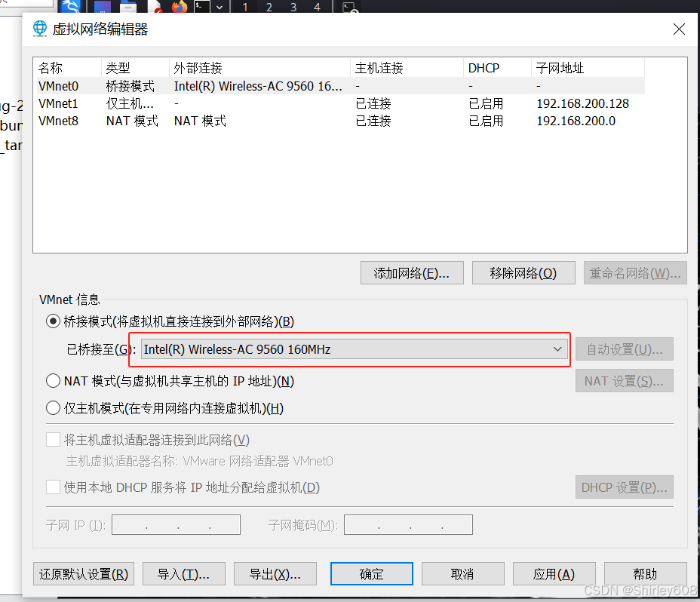
Task: Open the Kali dragon applications menu
Action: pyautogui.click(x=71, y=6)
